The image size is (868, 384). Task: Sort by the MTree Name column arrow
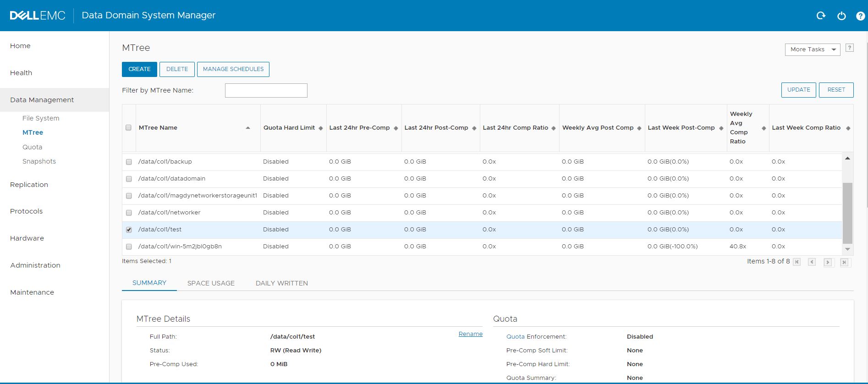[x=248, y=128]
